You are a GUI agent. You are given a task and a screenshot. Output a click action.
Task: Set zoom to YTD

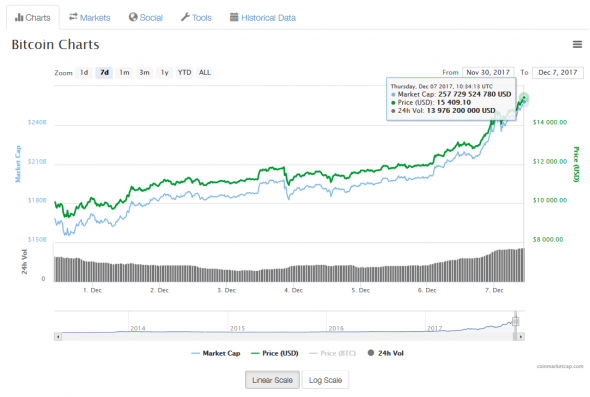tap(184, 73)
